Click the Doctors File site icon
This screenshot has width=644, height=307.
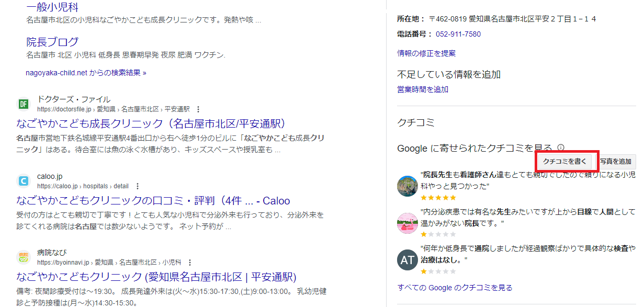coord(23,104)
